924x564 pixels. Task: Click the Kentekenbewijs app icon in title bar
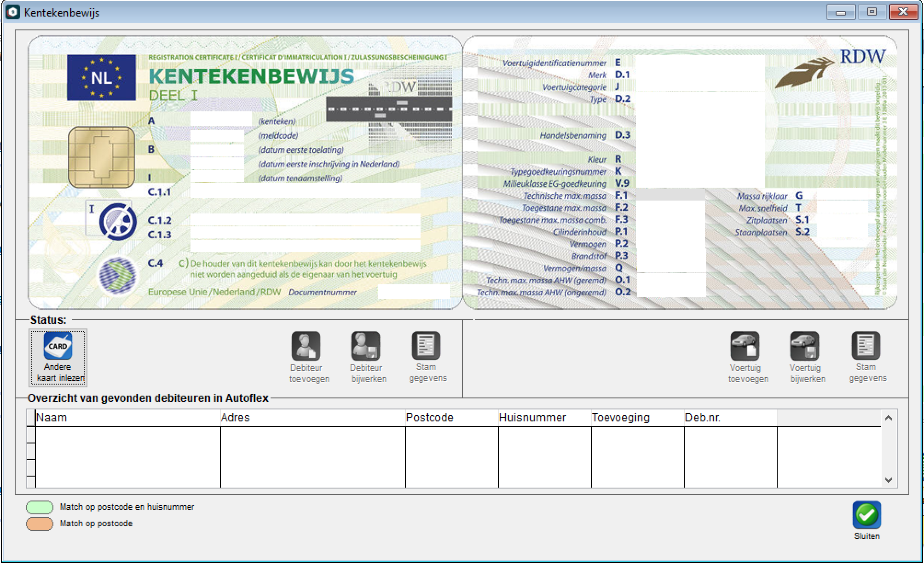[x=12, y=12]
